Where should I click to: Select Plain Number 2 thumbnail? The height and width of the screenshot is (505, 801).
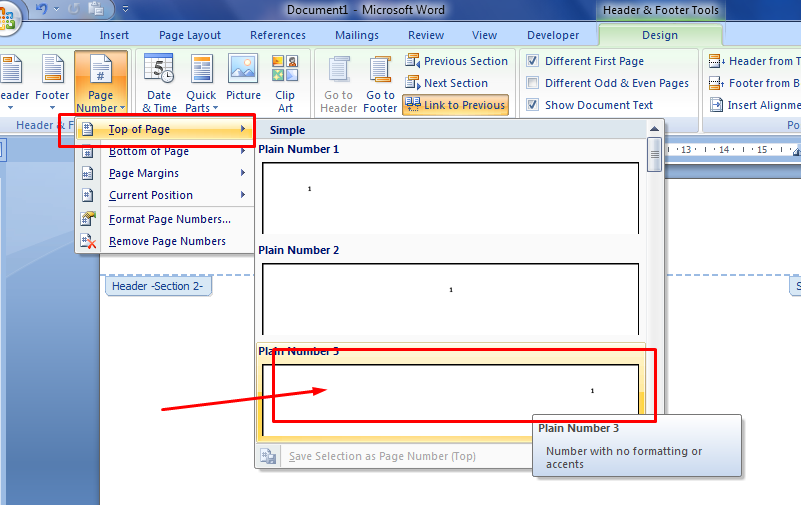point(450,299)
